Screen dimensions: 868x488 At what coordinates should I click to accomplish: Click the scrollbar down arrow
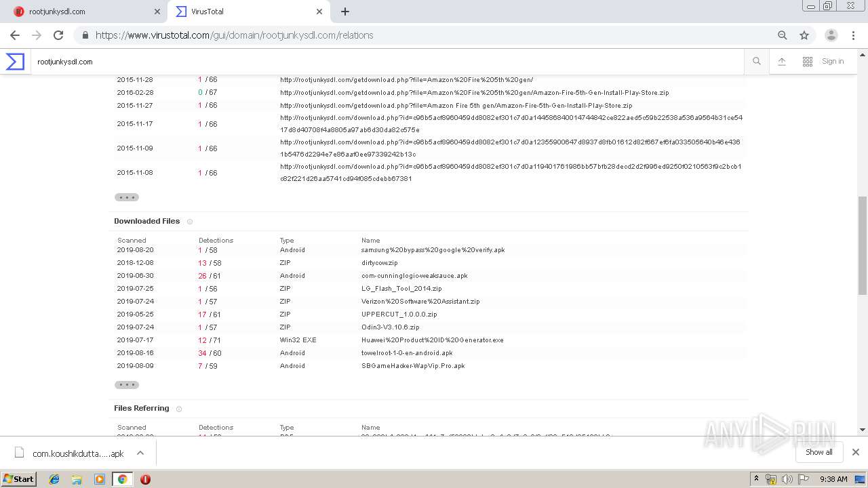(863, 430)
